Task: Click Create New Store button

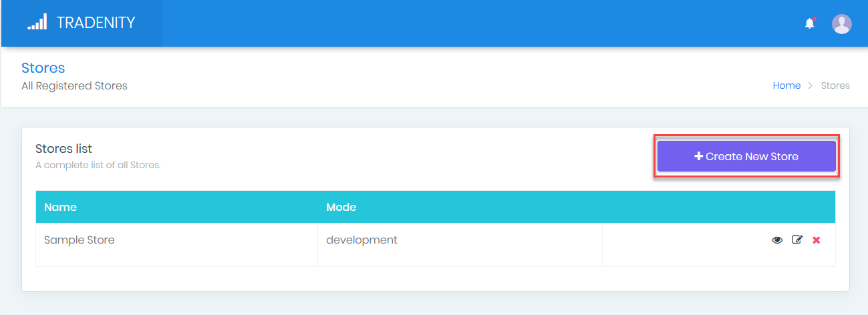Action: 746,156
